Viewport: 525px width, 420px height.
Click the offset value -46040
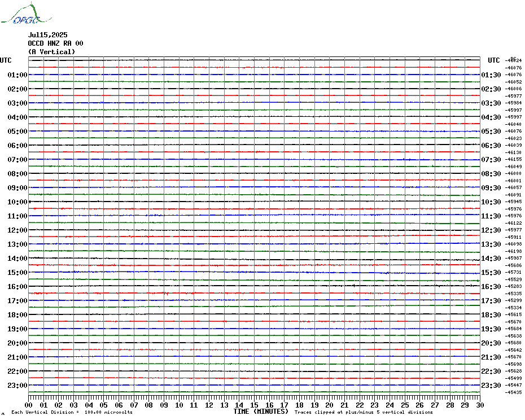click(x=513, y=124)
